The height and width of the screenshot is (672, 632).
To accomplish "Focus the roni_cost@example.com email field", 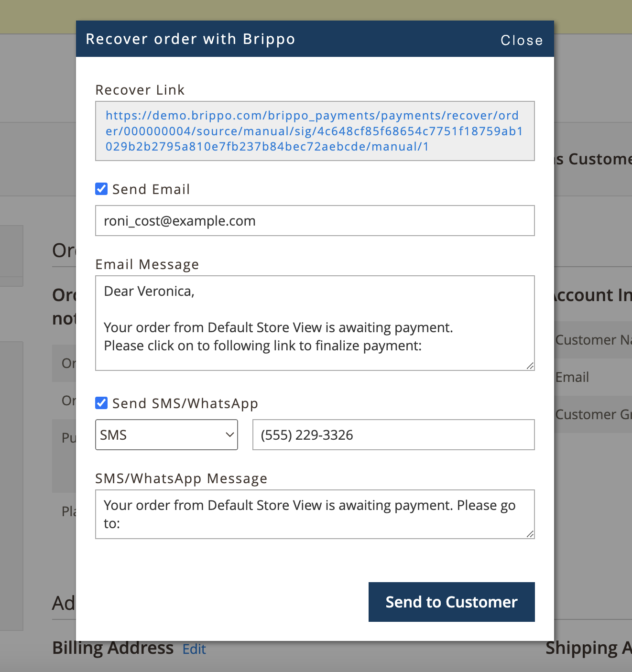I will (x=315, y=221).
